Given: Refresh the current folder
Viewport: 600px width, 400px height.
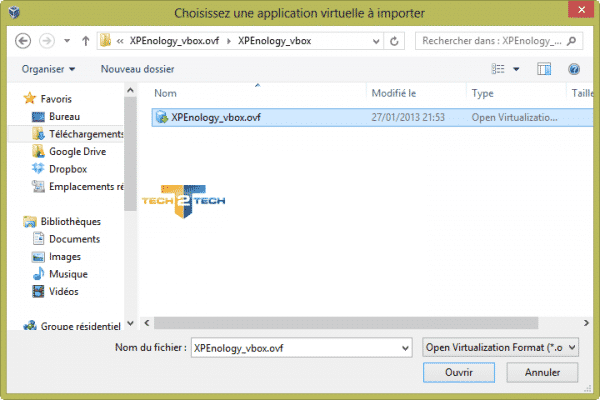Looking at the screenshot, I should [394, 41].
